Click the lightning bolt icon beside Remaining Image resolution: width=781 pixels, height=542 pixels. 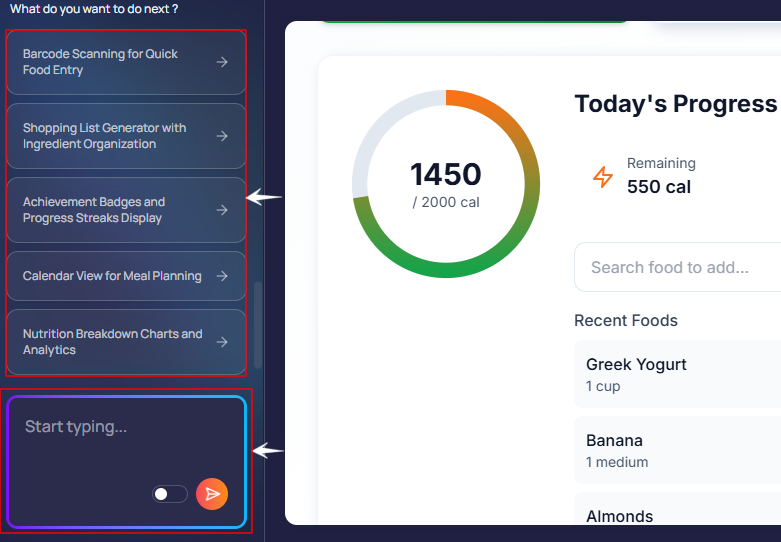point(603,177)
